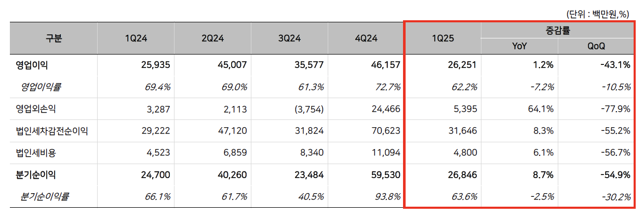This screenshot has height=215, width=644.
Task: Select the 증감률 header cell
Action: [558, 31]
